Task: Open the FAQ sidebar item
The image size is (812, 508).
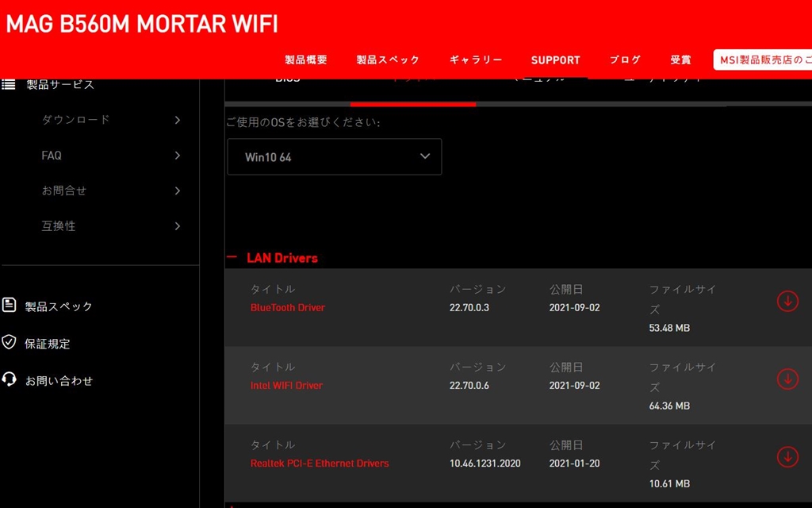Action: point(52,156)
